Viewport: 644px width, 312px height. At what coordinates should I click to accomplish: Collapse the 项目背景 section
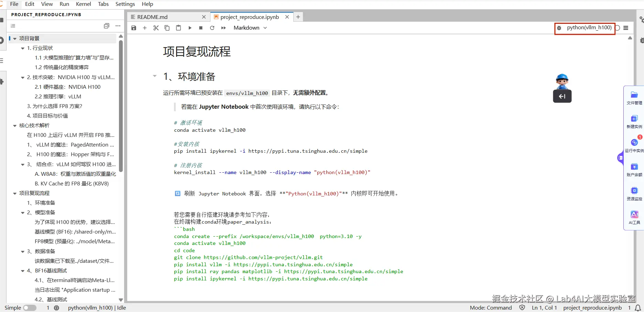[15, 39]
